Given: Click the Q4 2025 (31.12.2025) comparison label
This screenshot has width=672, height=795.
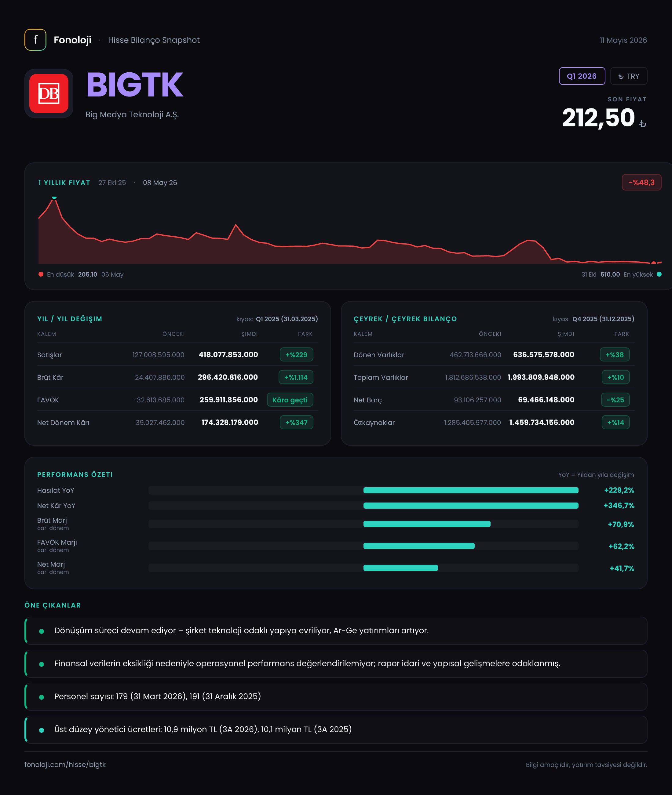Looking at the screenshot, I should [603, 319].
